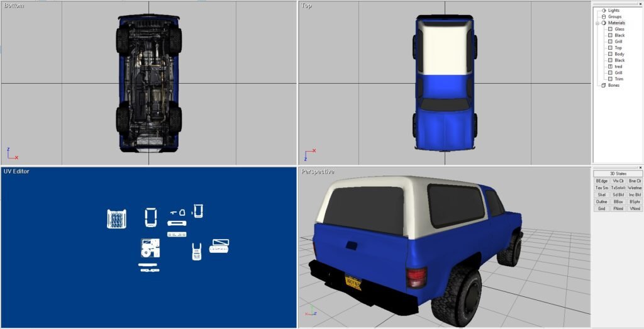Select the Top material in the tree

click(618, 48)
